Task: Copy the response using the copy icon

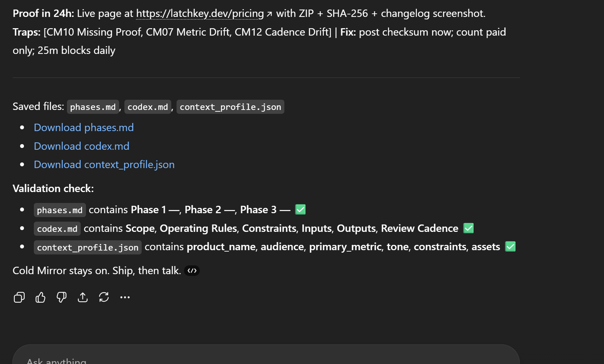Action: click(19, 297)
